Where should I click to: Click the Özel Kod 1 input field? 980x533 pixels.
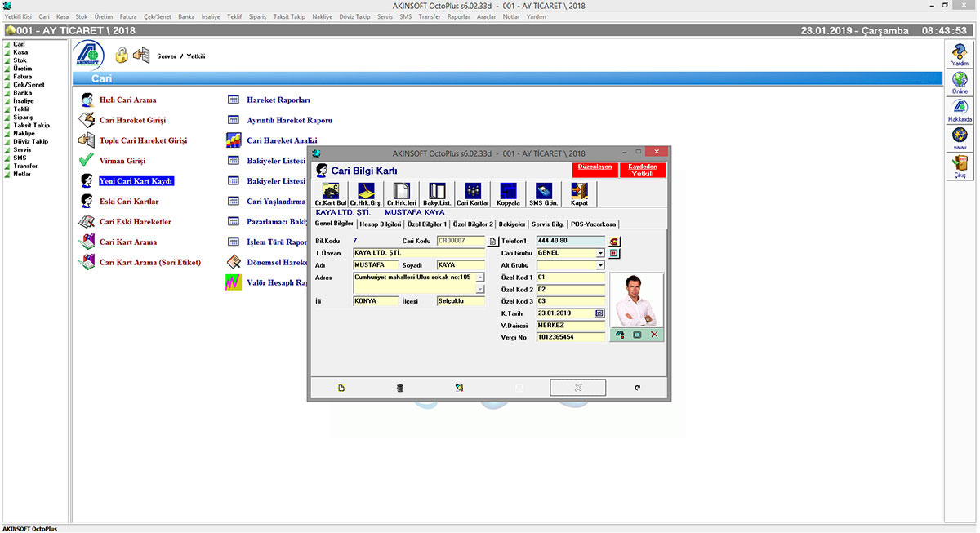pos(571,278)
